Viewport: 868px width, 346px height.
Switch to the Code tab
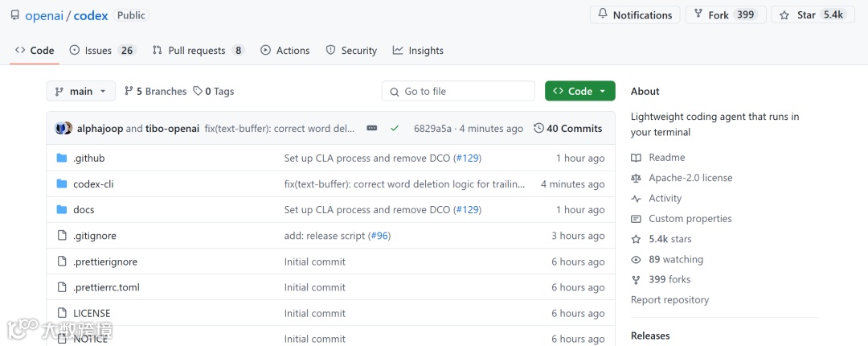pos(35,51)
